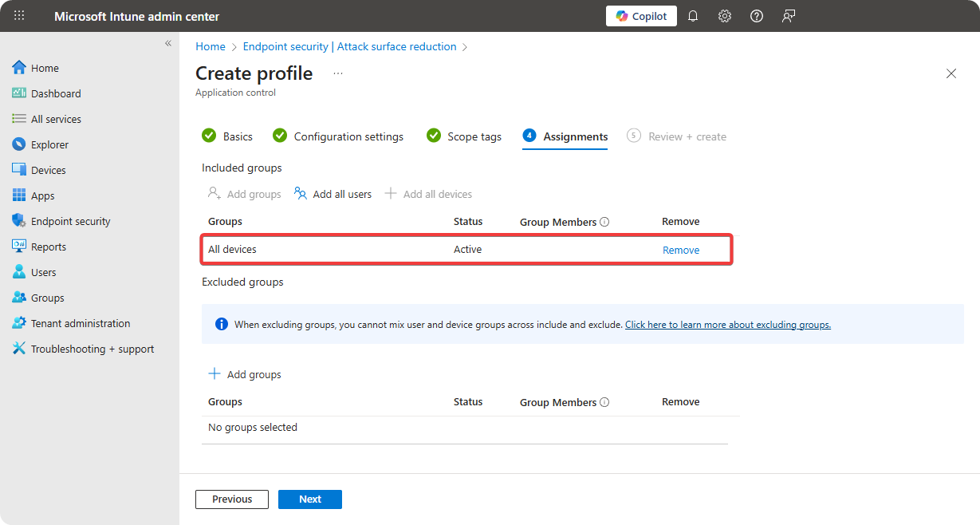Open the app launcher waffle icon
The width and height of the screenshot is (980, 525).
(19, 16)
